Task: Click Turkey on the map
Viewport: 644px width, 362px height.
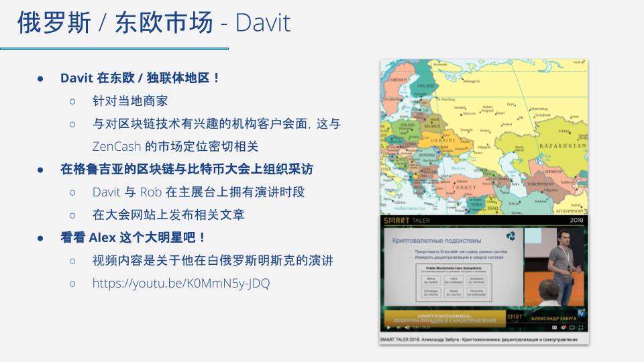Action: click(464, 188)
